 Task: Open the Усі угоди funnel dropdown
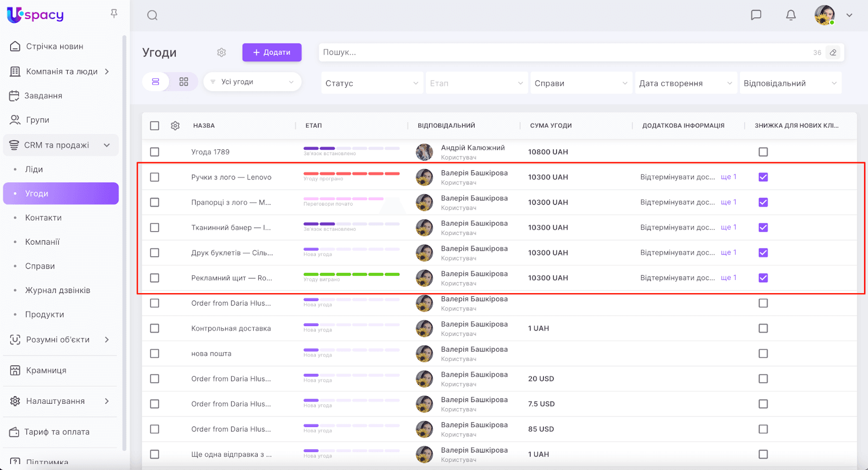coord(252,82)
